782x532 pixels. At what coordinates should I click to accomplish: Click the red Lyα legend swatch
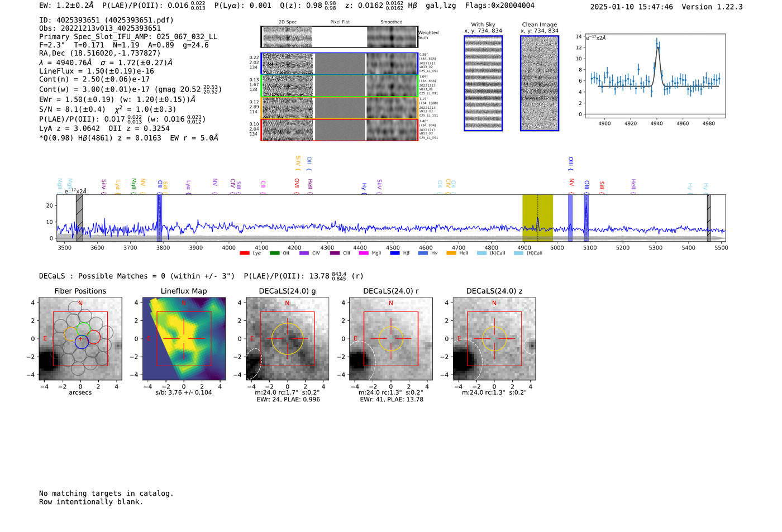[x=244, y=253]
